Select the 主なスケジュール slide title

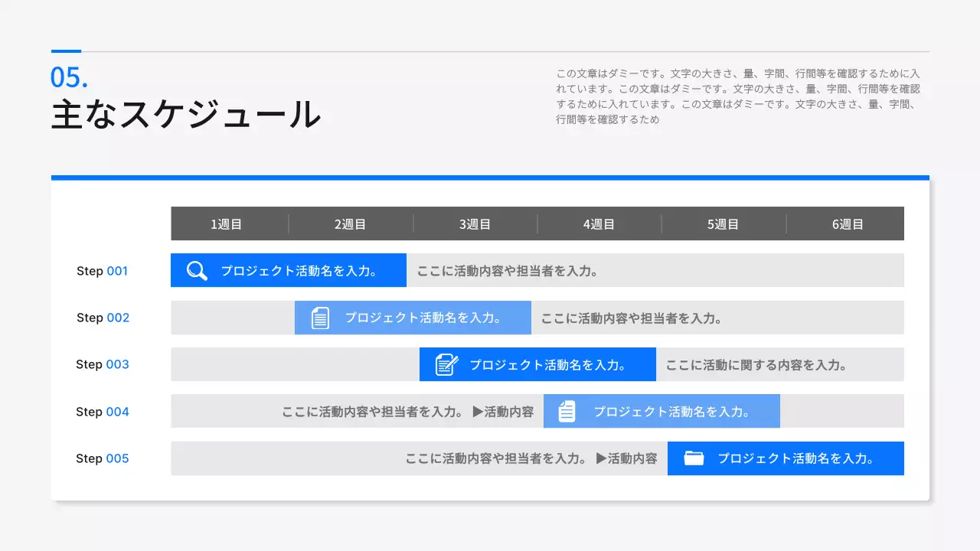pyautogui.click(x=185, y=115)
